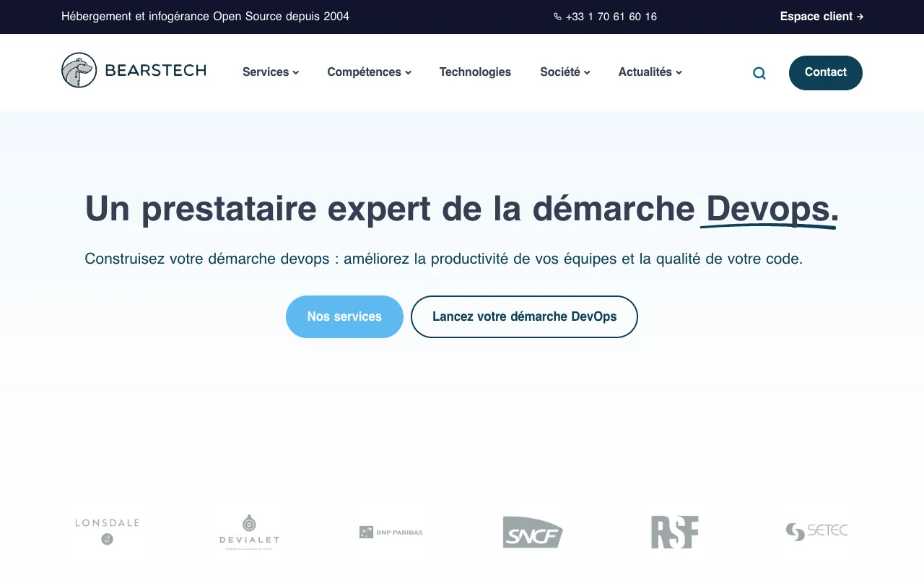Click the Contact button
The height and width of the screenshot is (578, 924).
[826, 72]
